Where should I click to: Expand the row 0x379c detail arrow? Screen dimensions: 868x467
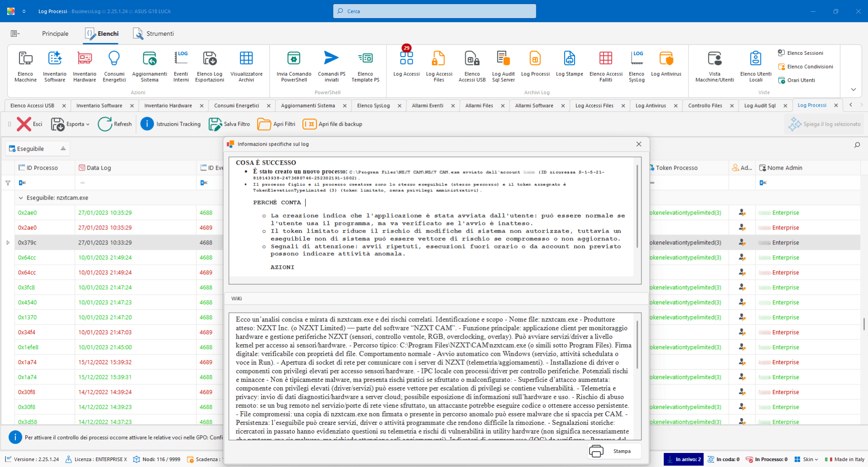[x=8, y=243]
